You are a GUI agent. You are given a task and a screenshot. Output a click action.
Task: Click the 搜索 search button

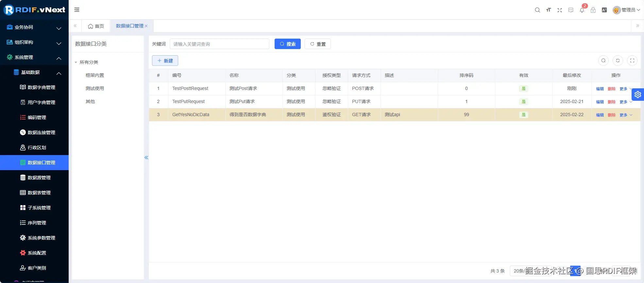288,44
